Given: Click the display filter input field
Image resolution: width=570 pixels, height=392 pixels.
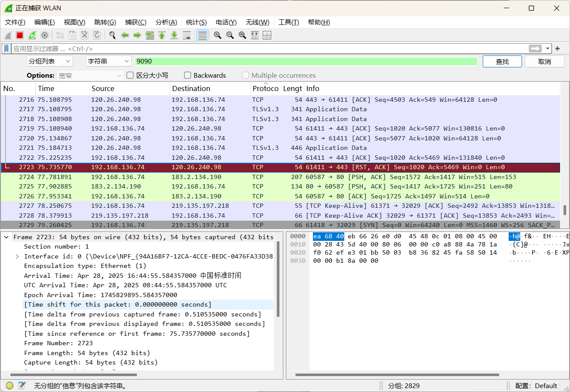Looking at the screenshot, I should point(270,49).
